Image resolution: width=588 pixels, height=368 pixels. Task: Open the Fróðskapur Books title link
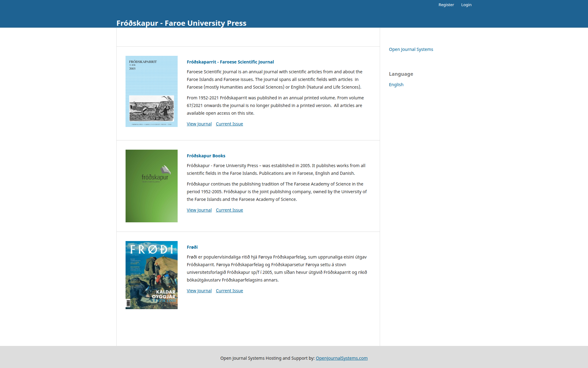click(206, 156)
